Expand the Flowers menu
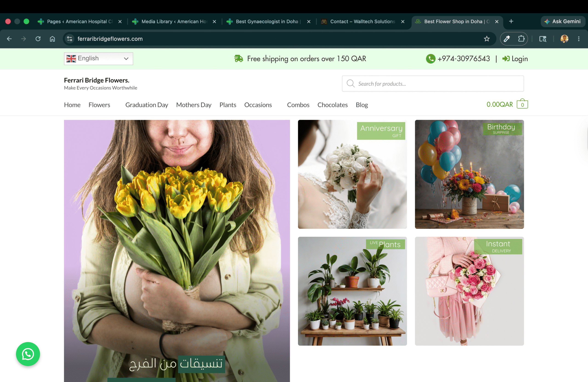This screenshot has width=588, height=382. pos(99,105)
